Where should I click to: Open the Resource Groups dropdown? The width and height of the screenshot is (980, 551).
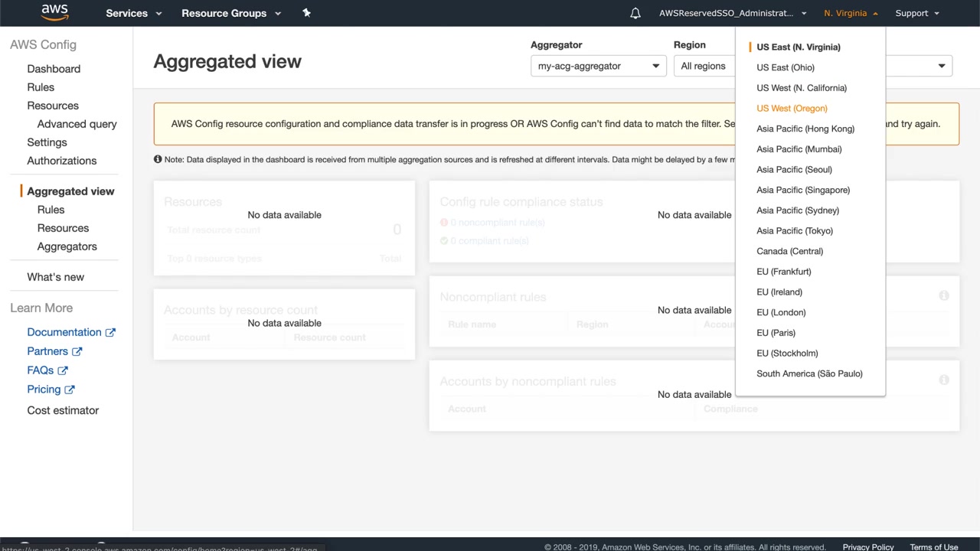[x=230, y=13]
